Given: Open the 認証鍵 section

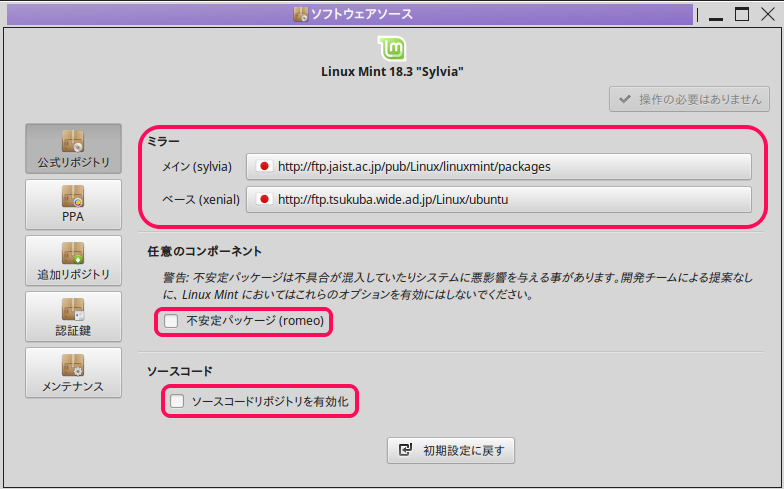Looking at the screenshot, I should click(74, 316).
